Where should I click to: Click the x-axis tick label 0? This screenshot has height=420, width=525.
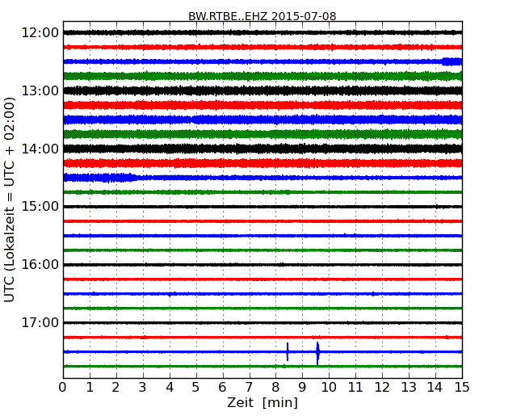[63, 387]
